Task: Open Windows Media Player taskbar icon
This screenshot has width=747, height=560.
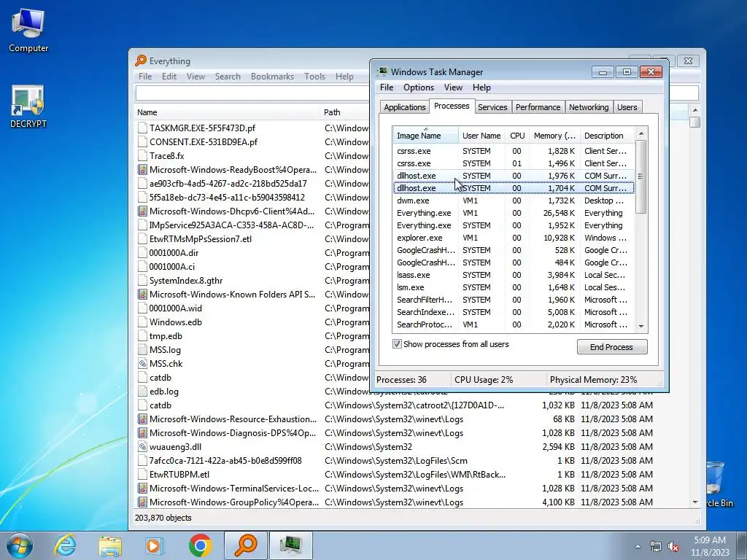Action: 154,545
